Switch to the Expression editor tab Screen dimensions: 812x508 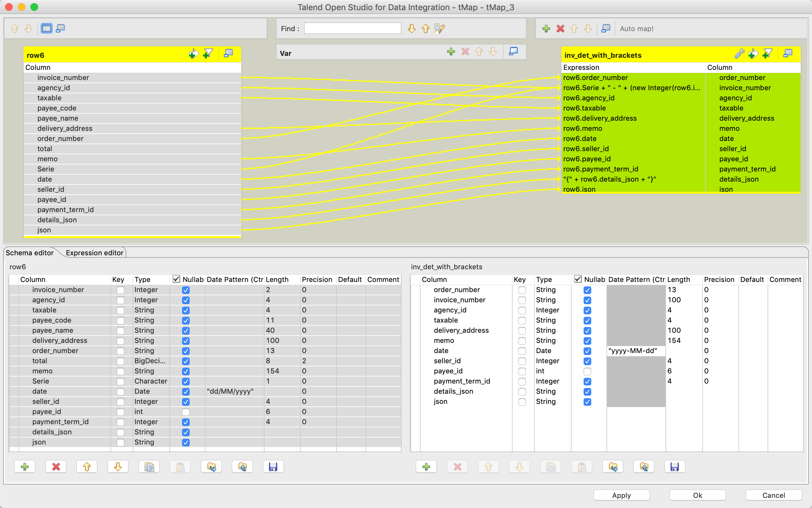point(95,253)
